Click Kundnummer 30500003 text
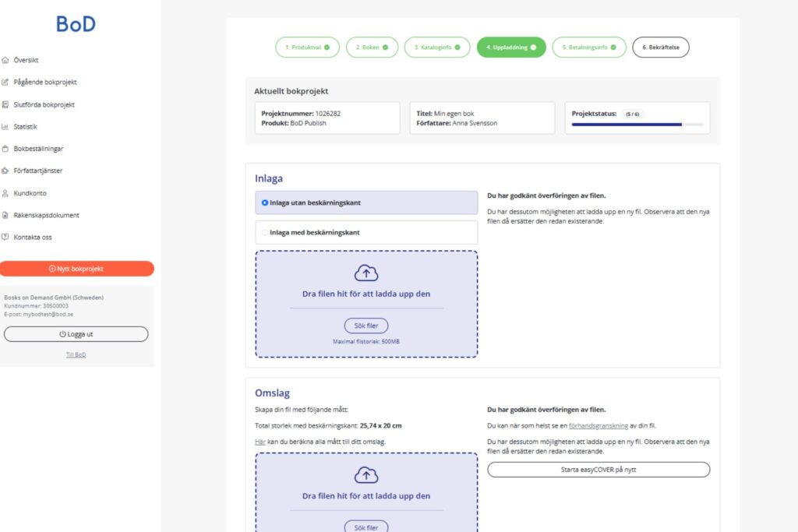Screen dimensions: 798x532 click(x=36, y=305)
